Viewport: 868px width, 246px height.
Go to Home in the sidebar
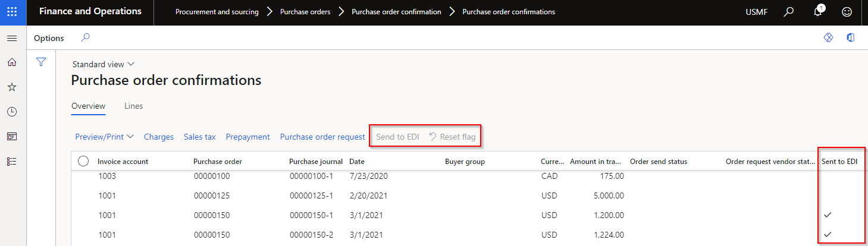click(12, 62)
